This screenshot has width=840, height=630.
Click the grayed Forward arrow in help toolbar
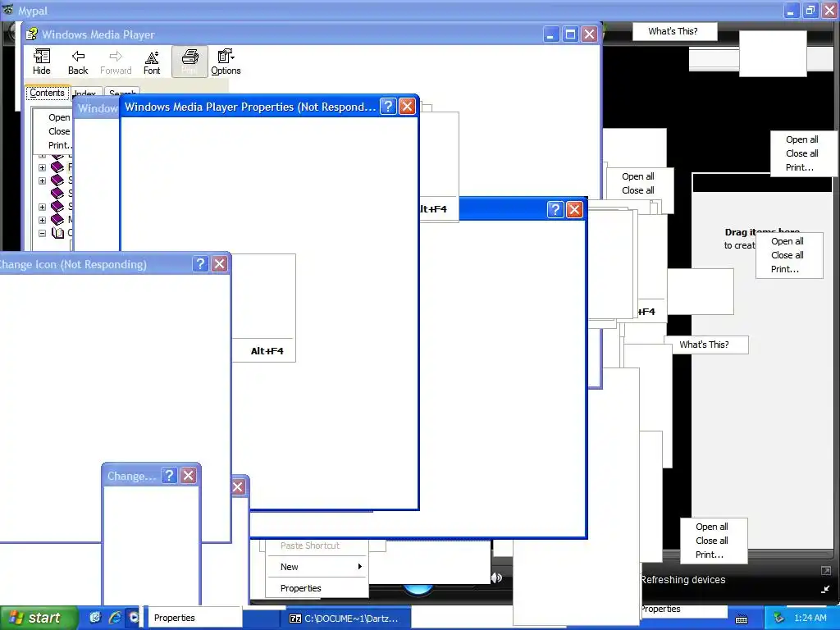point(115,62)
